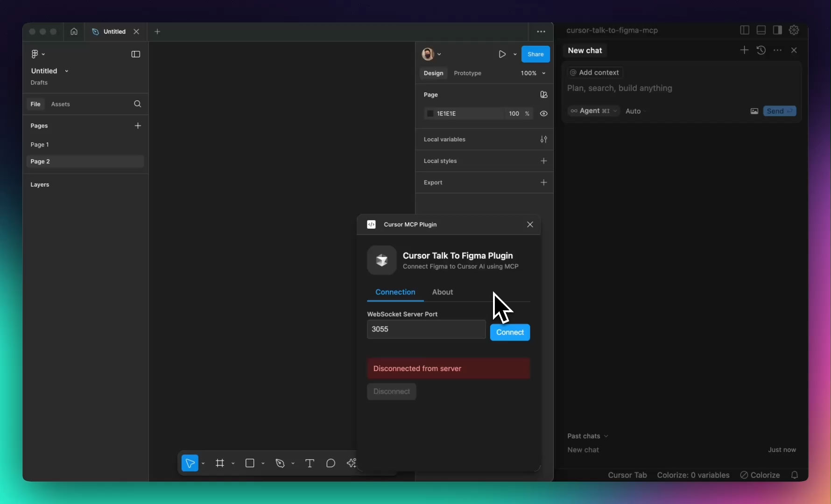Select the plugin Connection tab

[395, 292]
